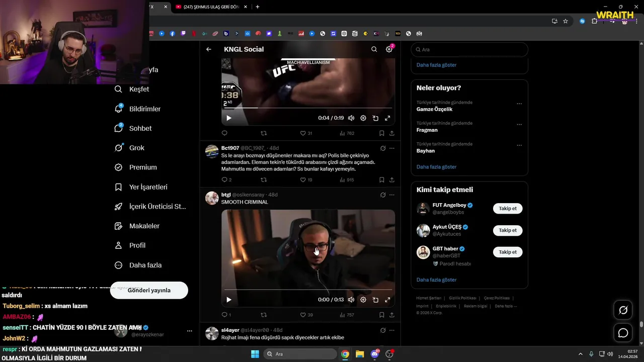Share the Bc1907 post

(392, 179)
